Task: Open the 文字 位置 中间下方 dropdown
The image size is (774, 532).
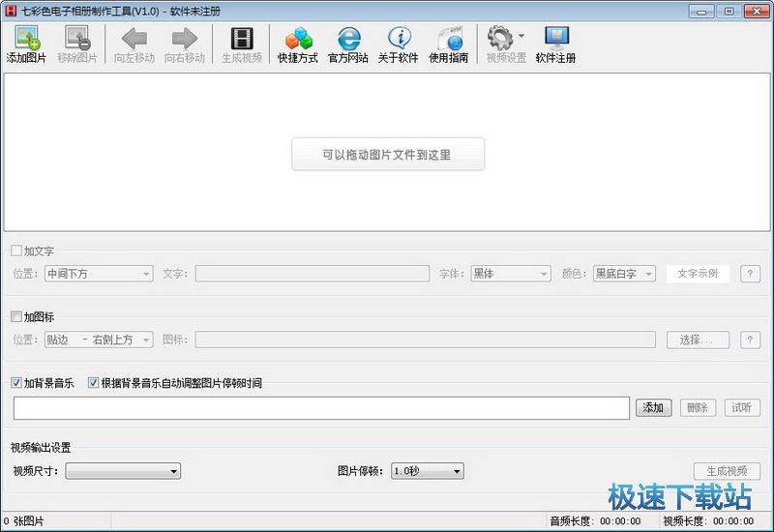Action: [99, 274]
